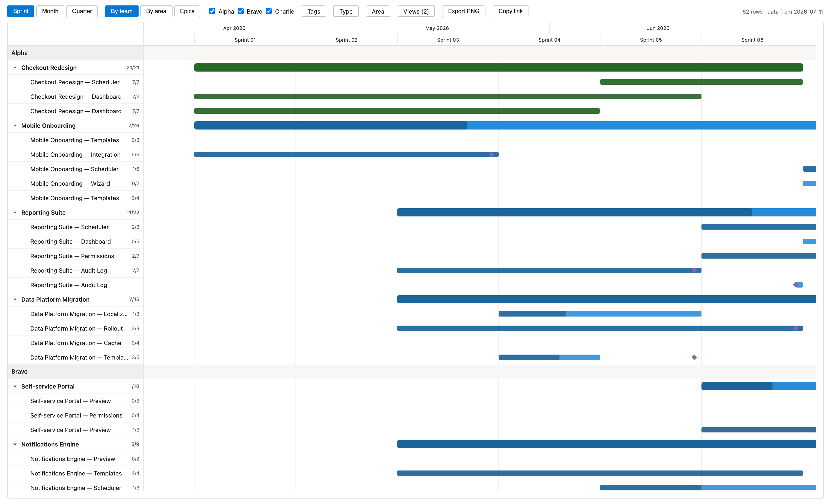Open the Area filter
The width and height of the screenshot is (831, 504).
point(378,11)
